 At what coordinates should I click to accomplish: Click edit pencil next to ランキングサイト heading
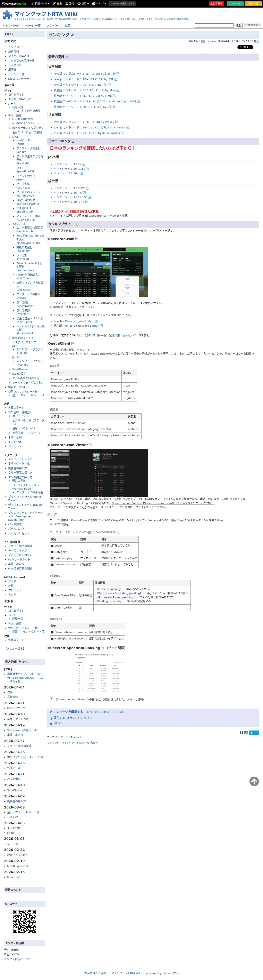[x=76, y=224]
